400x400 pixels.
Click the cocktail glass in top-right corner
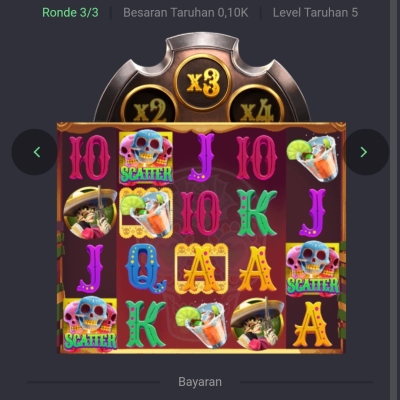pos(313,157)
